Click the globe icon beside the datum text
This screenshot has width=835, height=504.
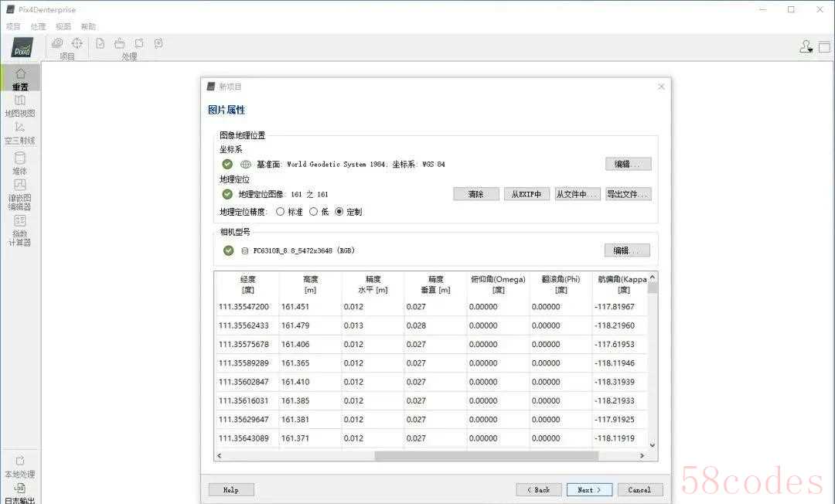pyautogui.click(x=246, y=165)
